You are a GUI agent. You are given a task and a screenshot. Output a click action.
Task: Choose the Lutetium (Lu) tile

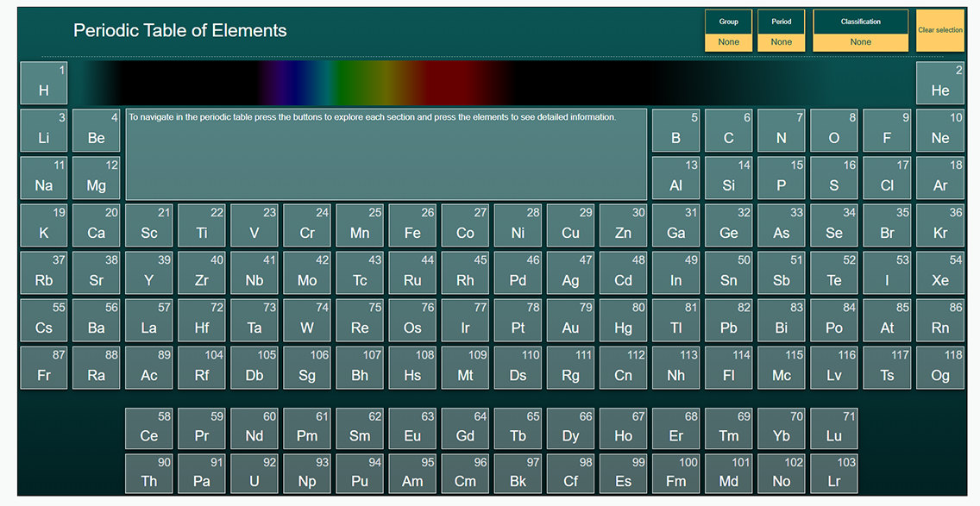834,428
